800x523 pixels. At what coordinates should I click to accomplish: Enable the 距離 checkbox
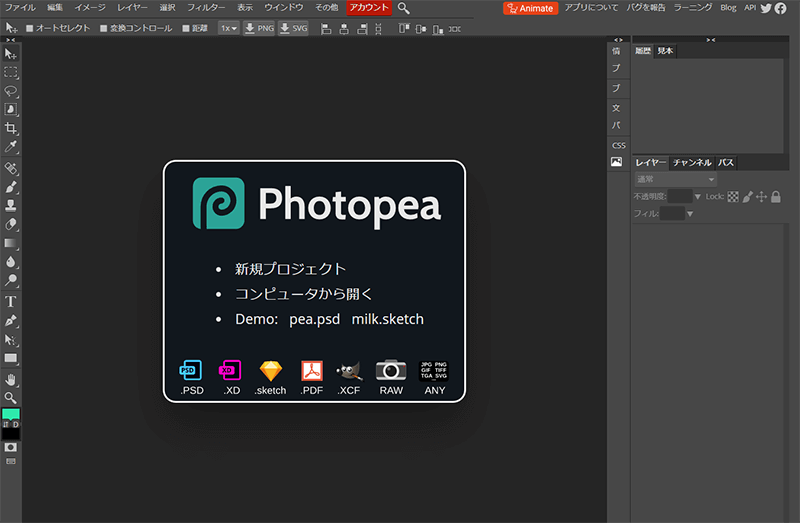pyautogui.click(x=186, y=29)
